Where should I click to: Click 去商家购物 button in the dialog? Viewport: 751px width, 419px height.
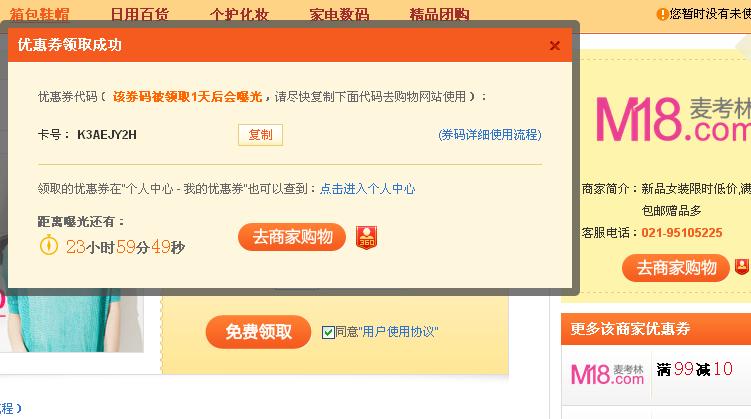click(292, 237)
